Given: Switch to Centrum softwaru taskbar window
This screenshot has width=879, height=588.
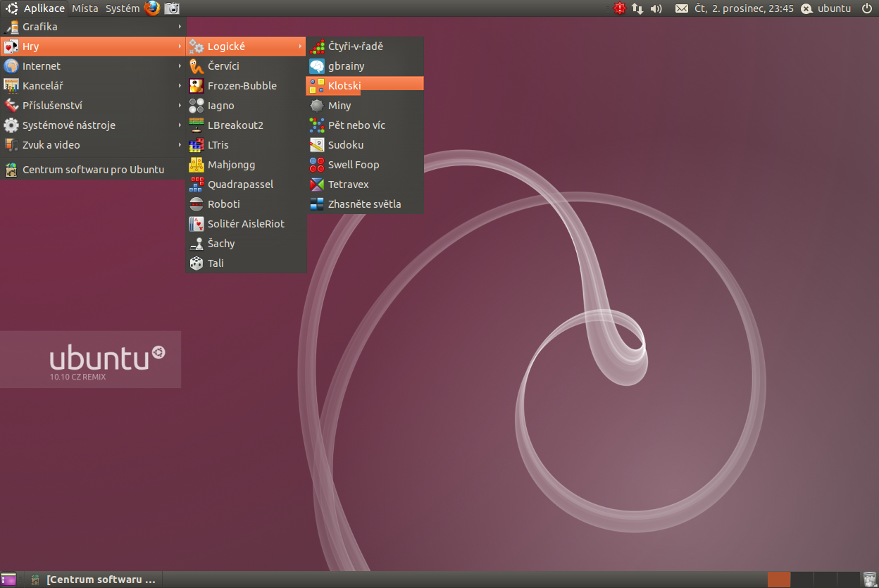Looking at the screenshot, I should 93,580.
